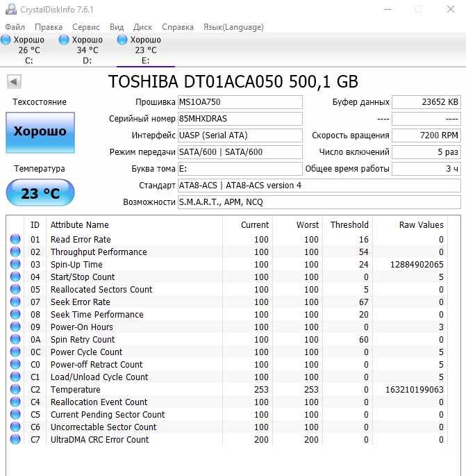Click status orb of Current Pending Sector Count
Viewport: 466px width, 476px height.
15,414
